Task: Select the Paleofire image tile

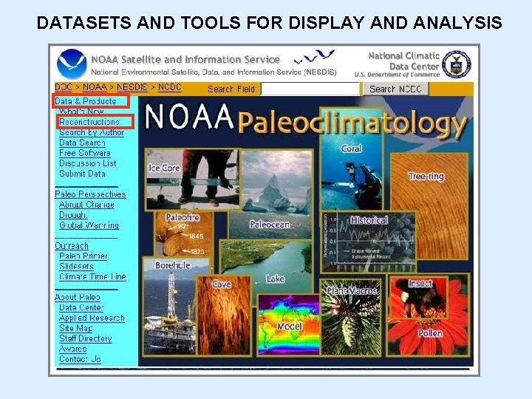Action: pos(183,234)
